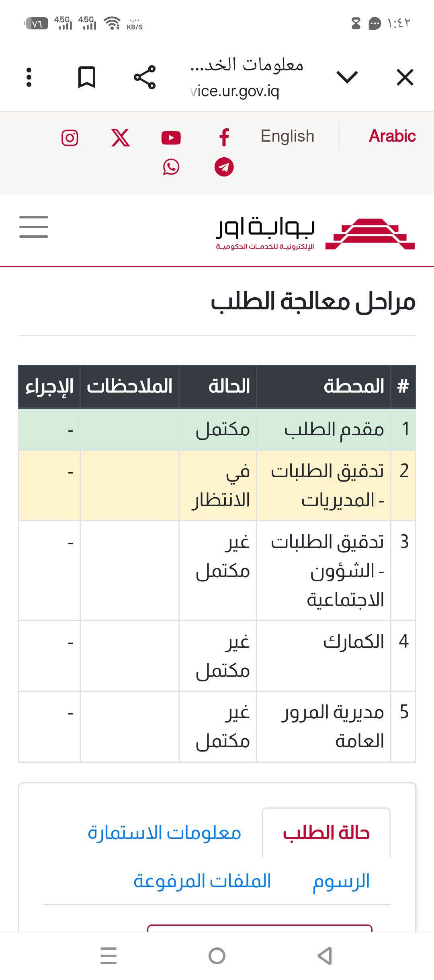Open the Instagram social link

[x=70, y=138]
